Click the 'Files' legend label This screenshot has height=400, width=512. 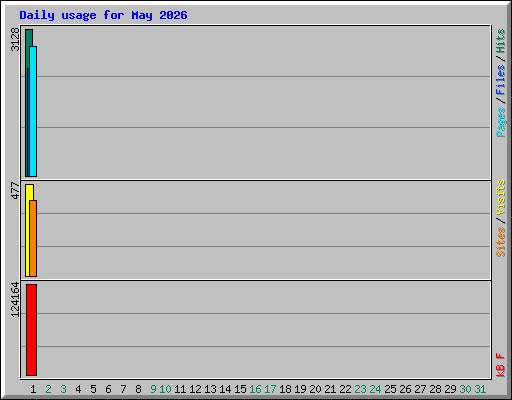(501, 80)
